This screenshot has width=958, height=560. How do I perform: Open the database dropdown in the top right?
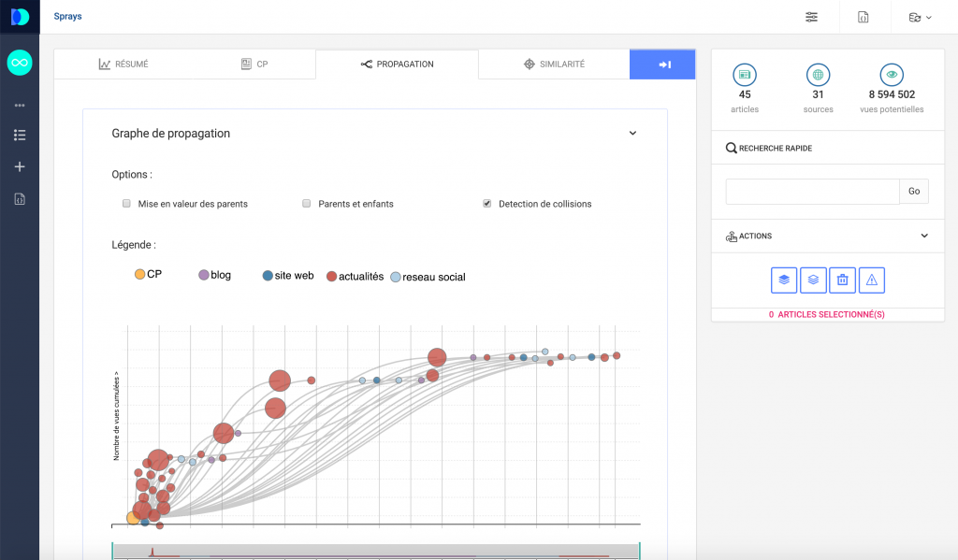tap(920, 17)
